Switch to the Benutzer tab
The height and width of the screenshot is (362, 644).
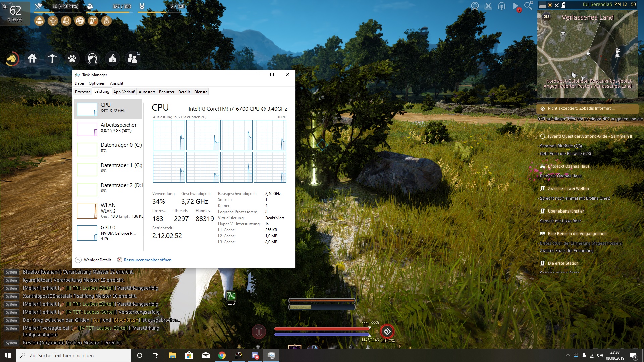(167, 92)
